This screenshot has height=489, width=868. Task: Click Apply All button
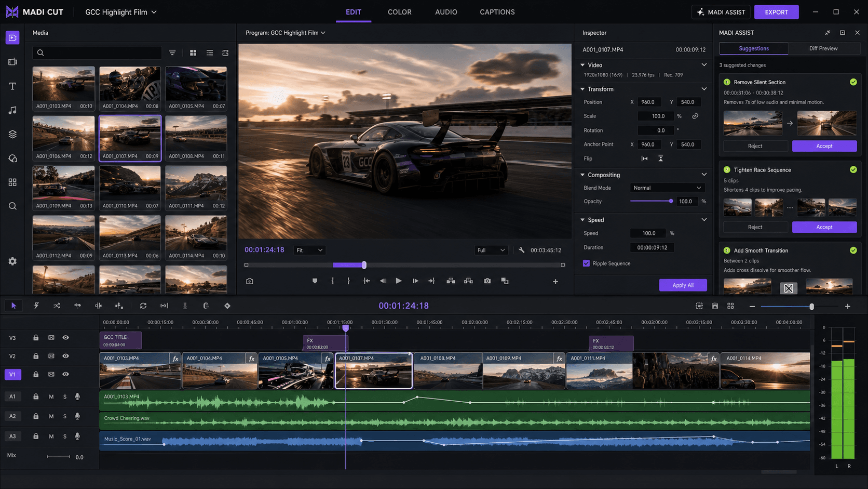click(x=683, y=285)
